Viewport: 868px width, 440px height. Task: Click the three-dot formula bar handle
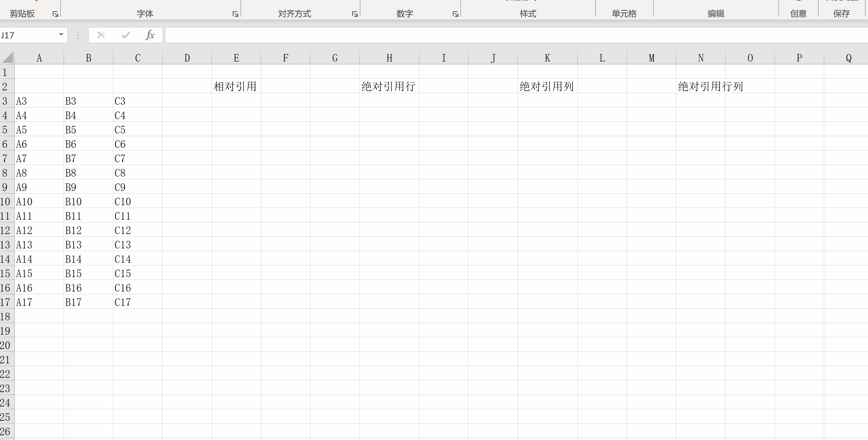click(78, 35)
